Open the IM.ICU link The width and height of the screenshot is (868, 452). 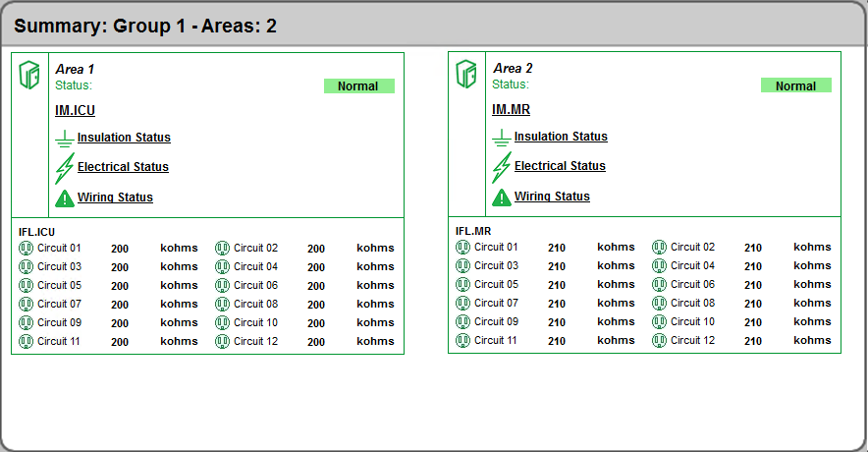(75, 111)
